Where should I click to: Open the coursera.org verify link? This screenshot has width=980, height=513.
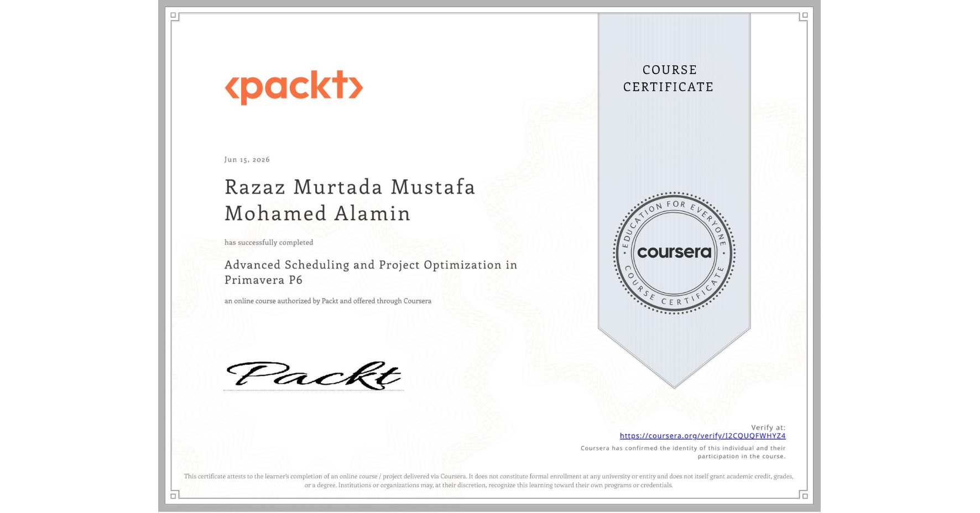click(702, 436)
